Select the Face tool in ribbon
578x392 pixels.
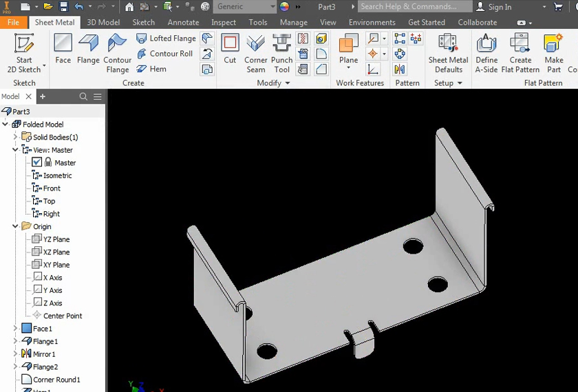coord(63,49)
